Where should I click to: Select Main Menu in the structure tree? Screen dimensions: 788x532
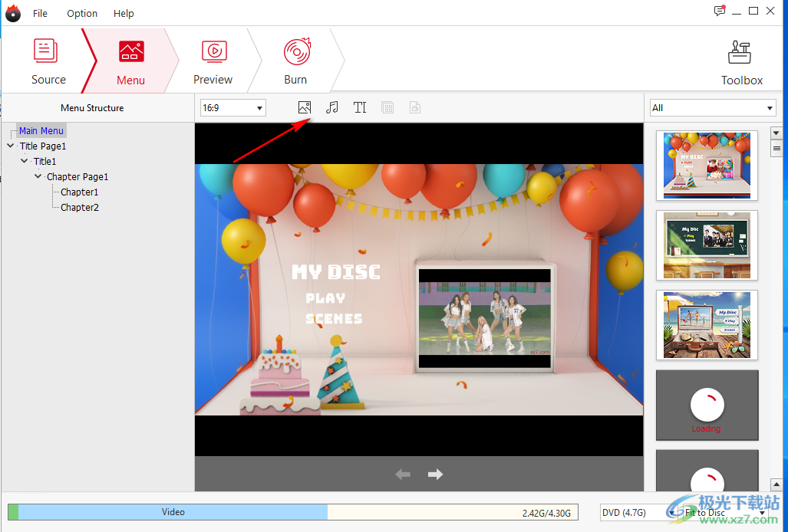[41, 130]
